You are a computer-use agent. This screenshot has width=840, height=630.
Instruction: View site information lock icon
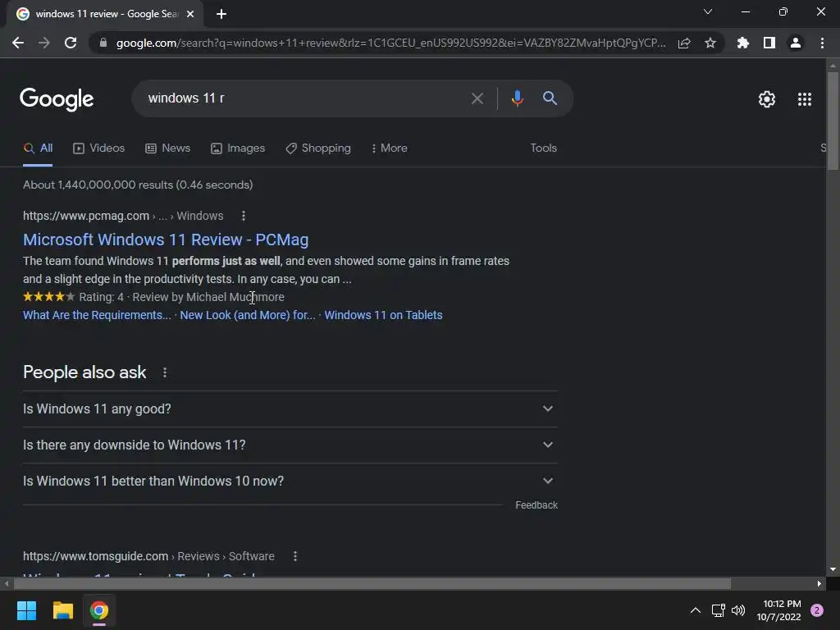(103, 43)
